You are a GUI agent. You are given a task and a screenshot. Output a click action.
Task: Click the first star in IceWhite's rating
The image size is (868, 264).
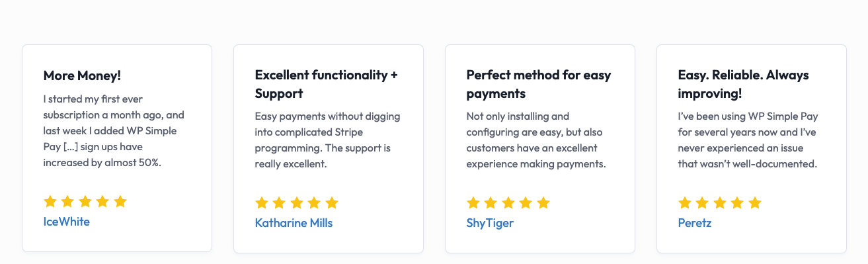tap(50, 202)
